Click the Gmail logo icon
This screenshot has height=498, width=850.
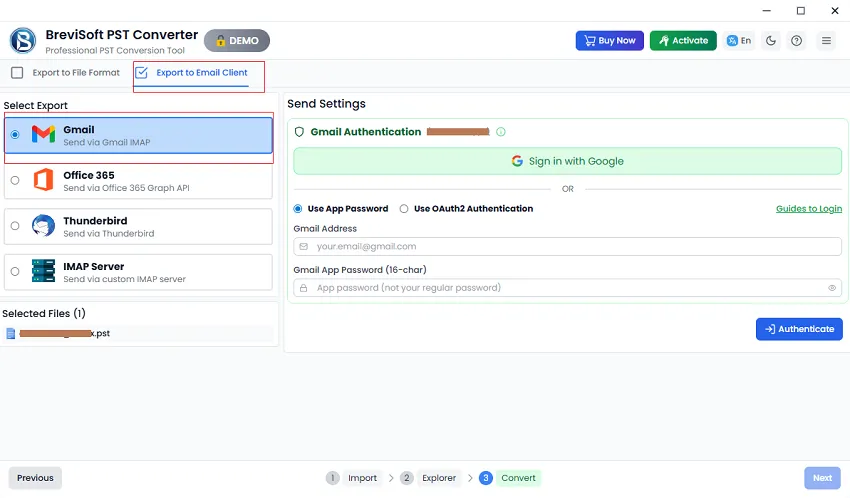point(43,134)
